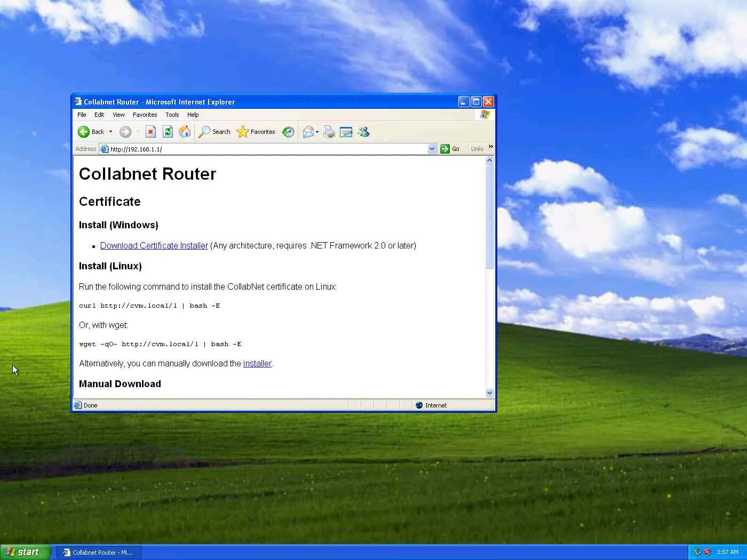
Task: Click the Windows flag logo in the menu bar
Action: tap(484, 115)
